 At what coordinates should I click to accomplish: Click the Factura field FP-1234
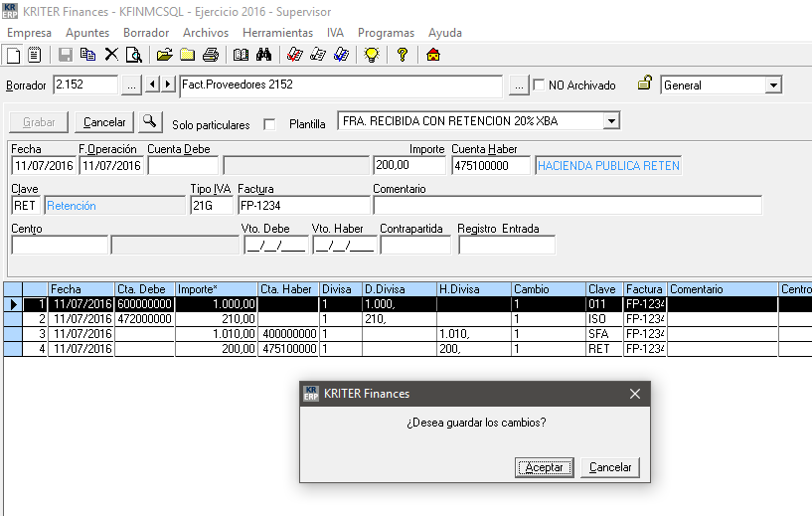click(304, 206)
